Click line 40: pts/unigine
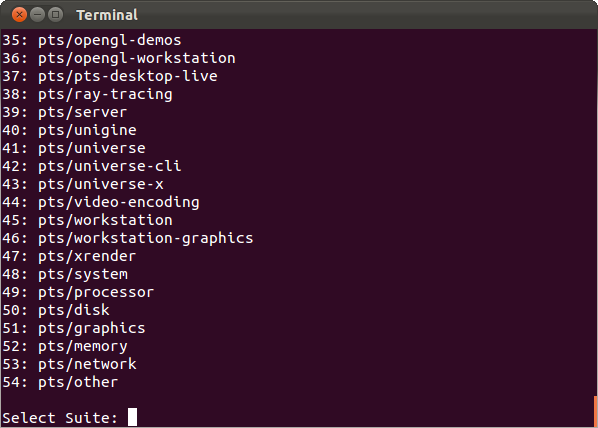Image resolution: width=598 pixels, height=428 pixels. click(69, 130)
